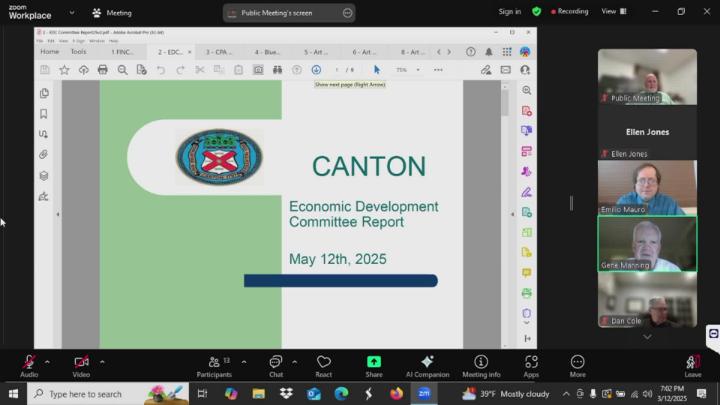Click the green encryption shield icon
The width and height of the screenshot is (720, 405).
(536, 11)
